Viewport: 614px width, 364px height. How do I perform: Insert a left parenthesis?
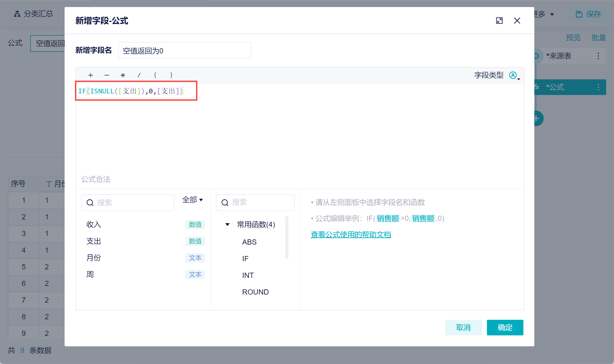[155, 75]
